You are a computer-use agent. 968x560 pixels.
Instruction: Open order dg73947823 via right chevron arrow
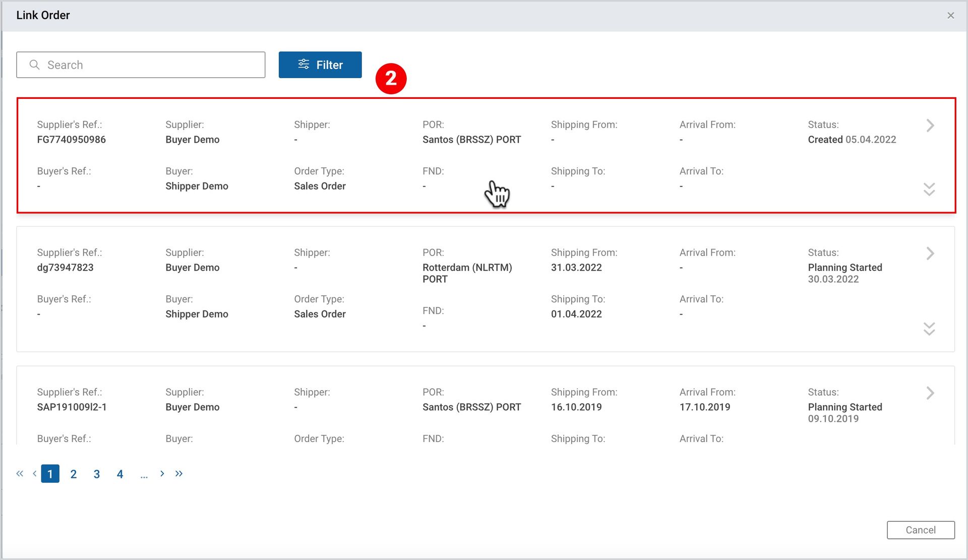coord(930,254)
